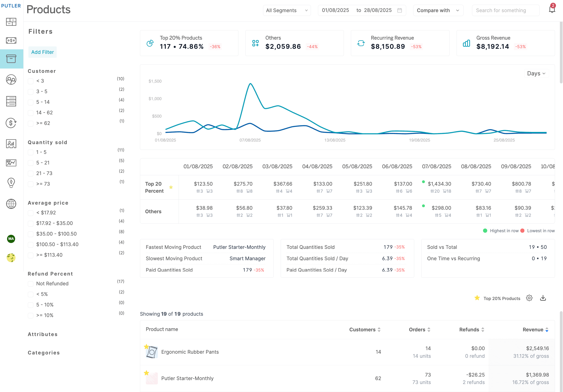Screen dimensions: 563x392
Task: Enable the 'Not Refunded' filter
Action: point(30,284)
